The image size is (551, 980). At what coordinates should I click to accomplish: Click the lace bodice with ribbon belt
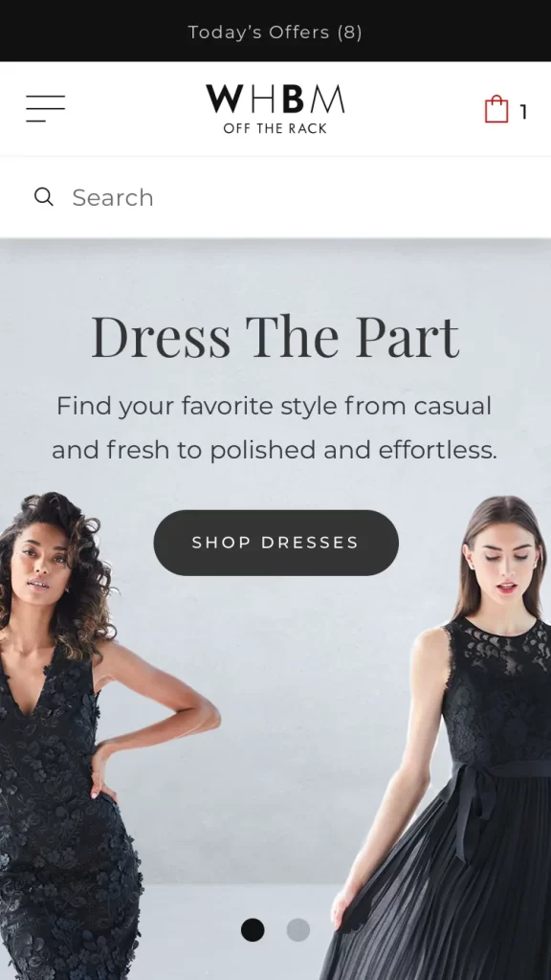pos(496,700)
